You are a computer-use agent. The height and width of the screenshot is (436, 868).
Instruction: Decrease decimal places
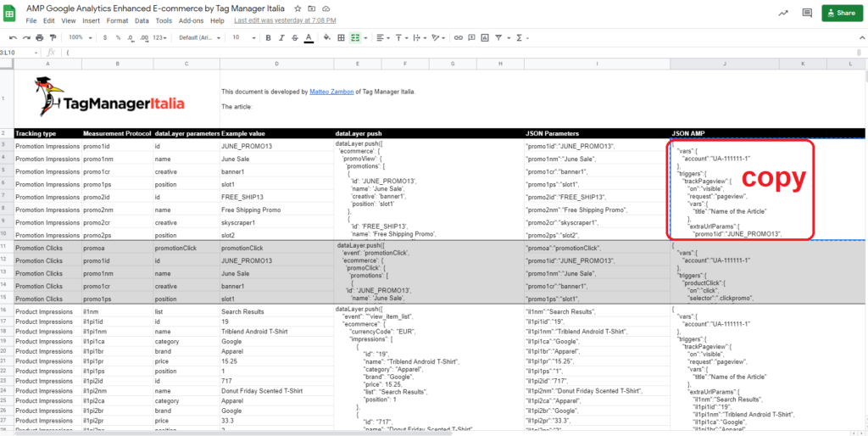click(x=131, y=37)
